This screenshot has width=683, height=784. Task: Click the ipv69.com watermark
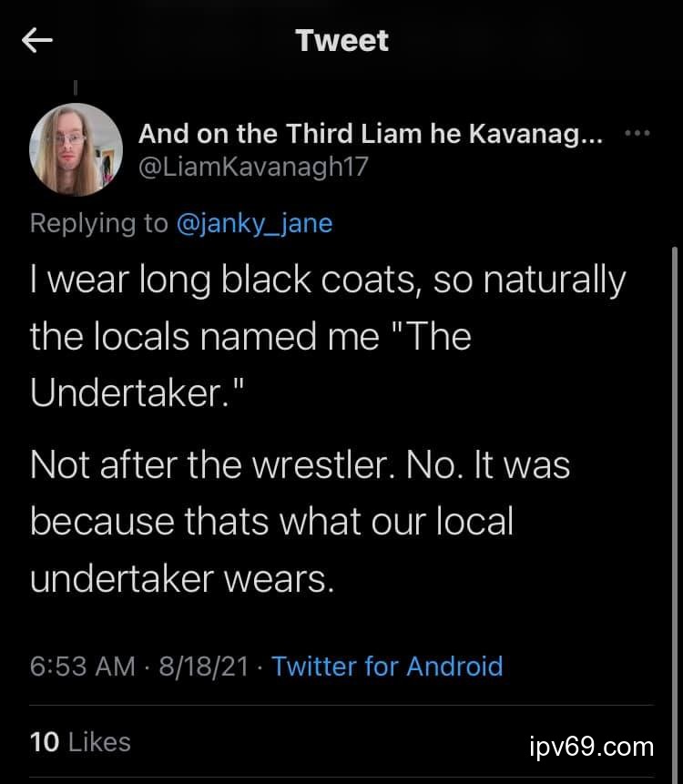point(591,748)
